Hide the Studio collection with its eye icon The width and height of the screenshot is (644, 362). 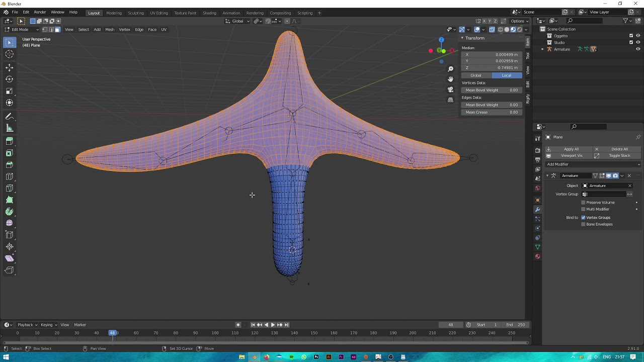coord(638,42)
